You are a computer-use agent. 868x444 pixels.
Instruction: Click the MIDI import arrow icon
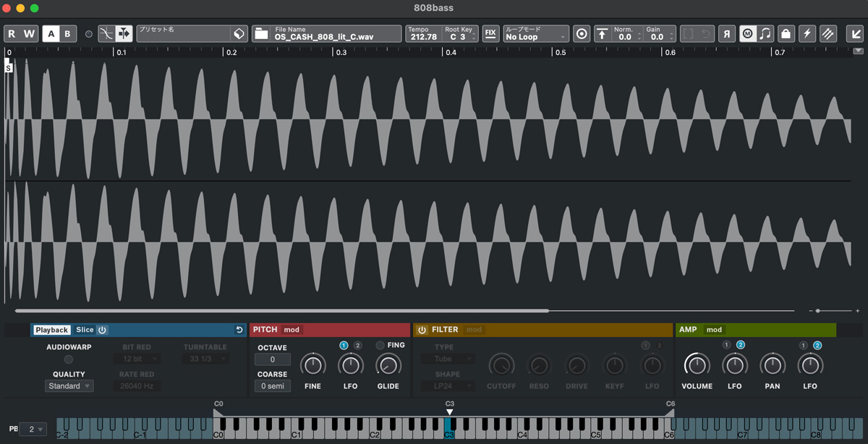(x=124, y=34)
